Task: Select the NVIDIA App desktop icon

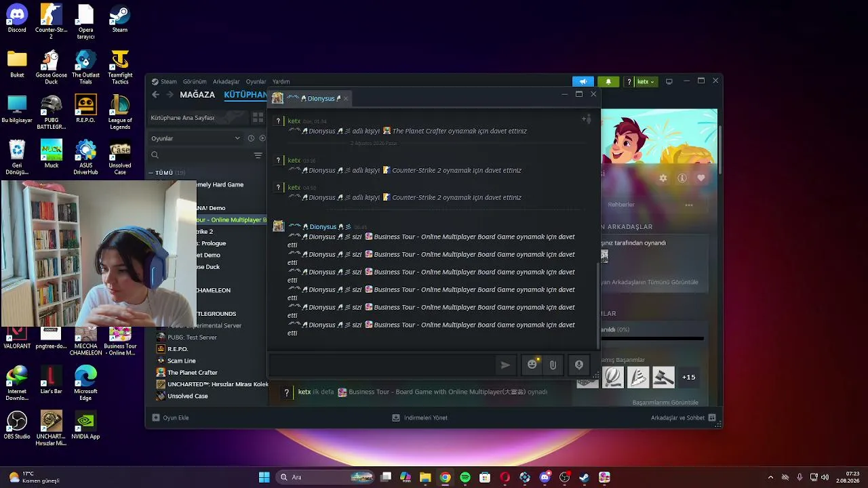Action: [85, 425]
